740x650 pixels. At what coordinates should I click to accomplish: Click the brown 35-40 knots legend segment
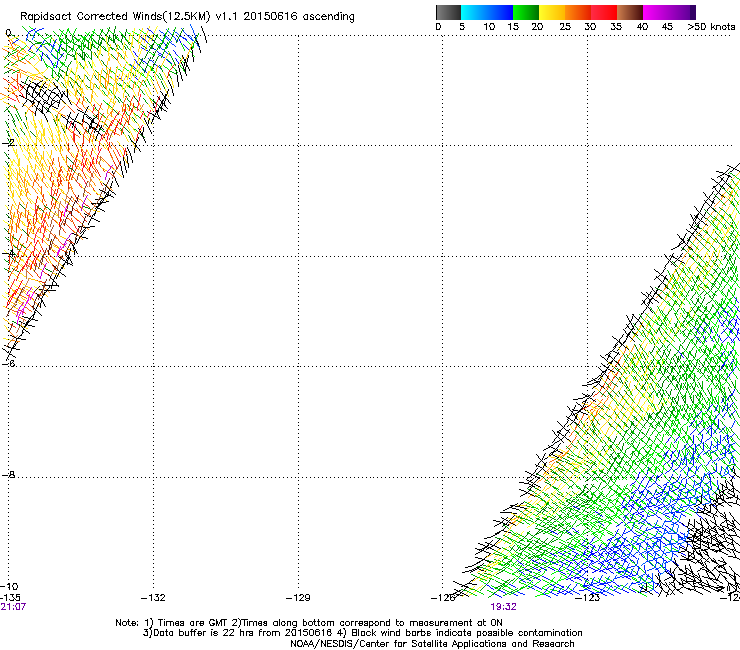click(x=630, y=12)
